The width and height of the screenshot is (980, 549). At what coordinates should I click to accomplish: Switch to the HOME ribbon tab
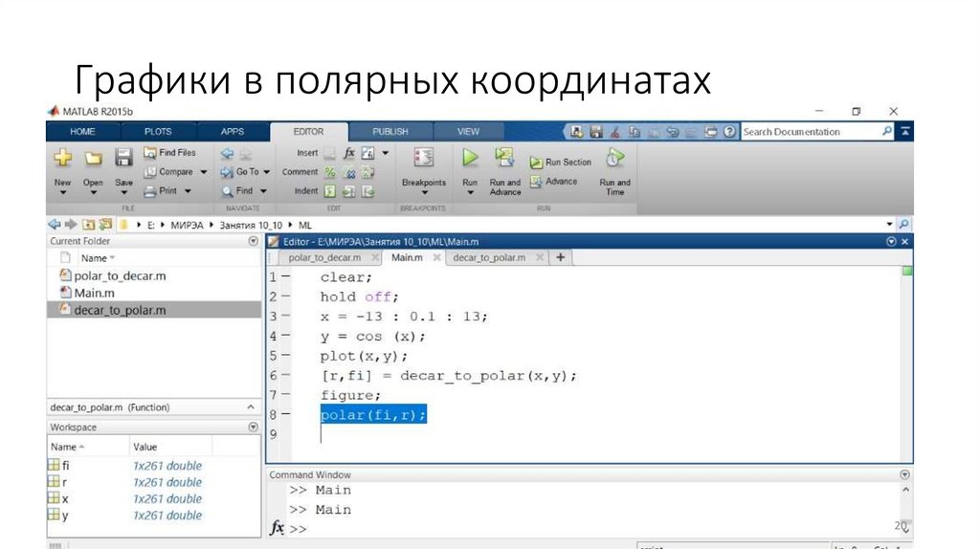tap(82, 132)
